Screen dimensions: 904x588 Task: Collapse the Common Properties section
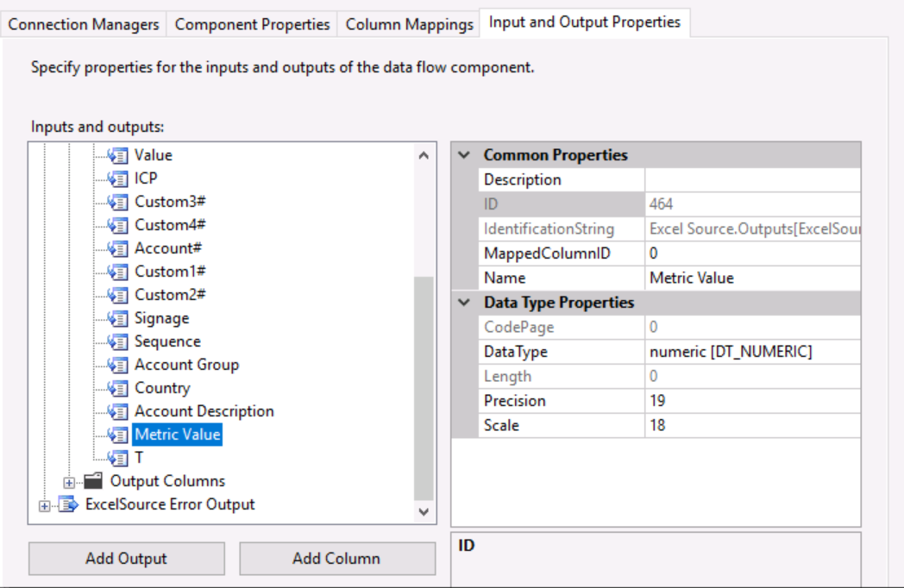tap(465, 155)
